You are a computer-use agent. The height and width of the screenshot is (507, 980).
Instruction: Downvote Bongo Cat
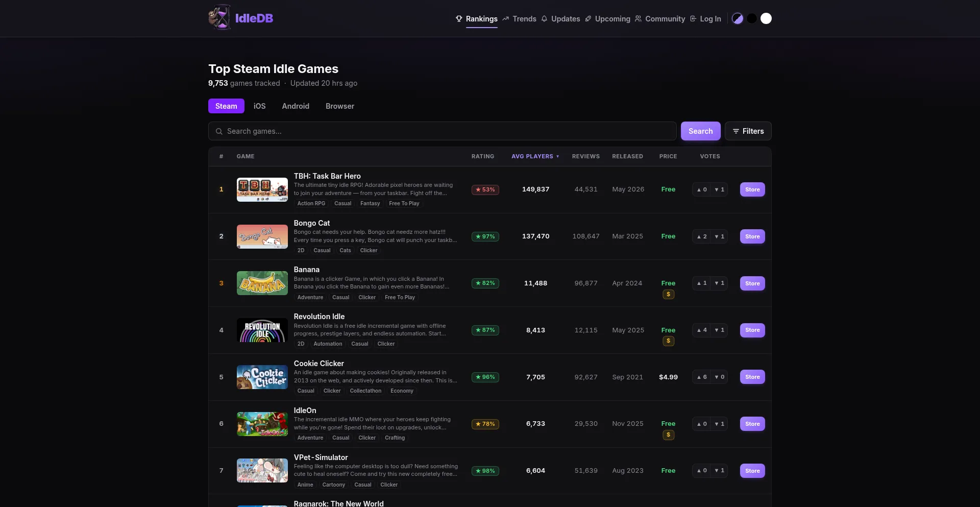coord(719,236)
